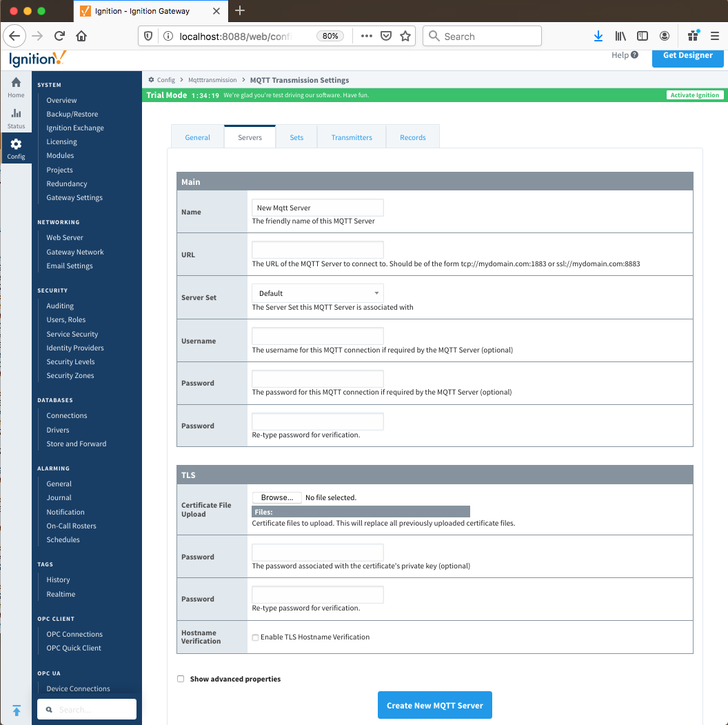Screen dimensions: 728x725
Task: Open Web Server under Networking
Action: point(65,238)
